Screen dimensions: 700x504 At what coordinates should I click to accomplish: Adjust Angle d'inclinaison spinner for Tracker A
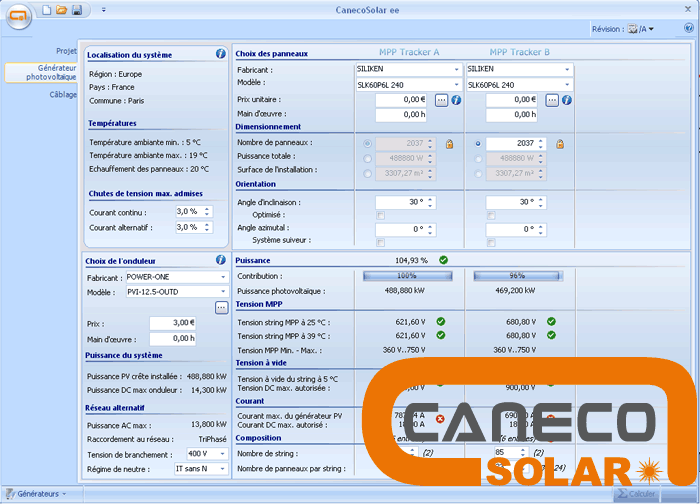430,202
